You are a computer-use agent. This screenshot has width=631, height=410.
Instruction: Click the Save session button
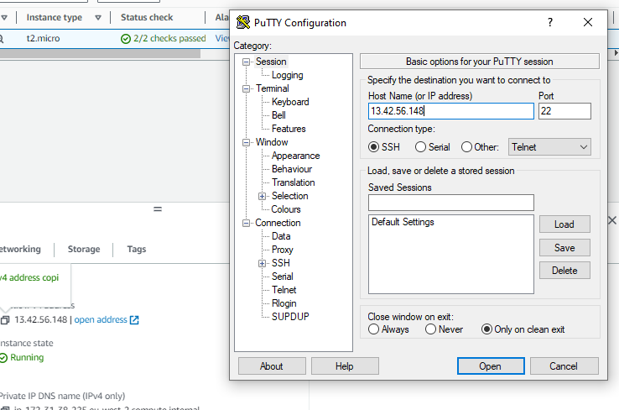pos(564,247)
